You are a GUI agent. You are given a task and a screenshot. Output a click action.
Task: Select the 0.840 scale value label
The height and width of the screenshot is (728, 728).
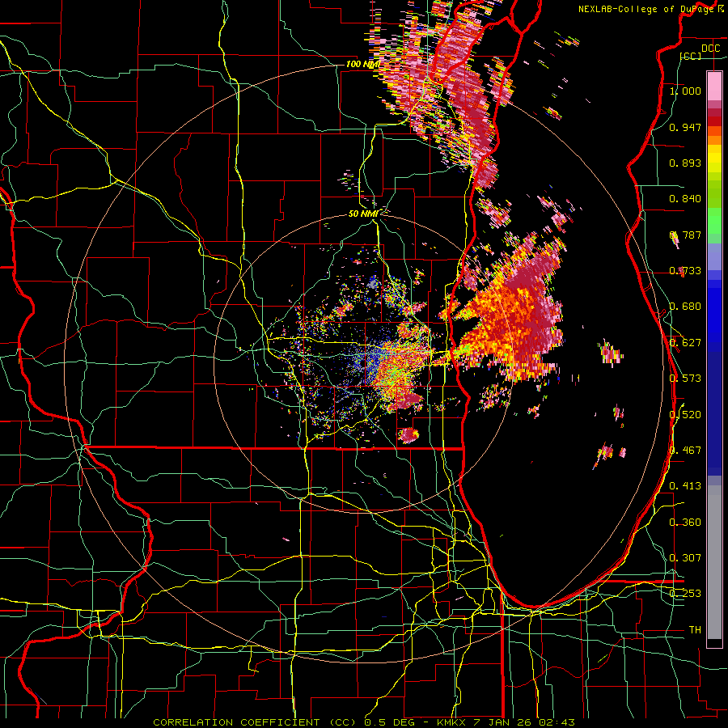tap(685, 199)
